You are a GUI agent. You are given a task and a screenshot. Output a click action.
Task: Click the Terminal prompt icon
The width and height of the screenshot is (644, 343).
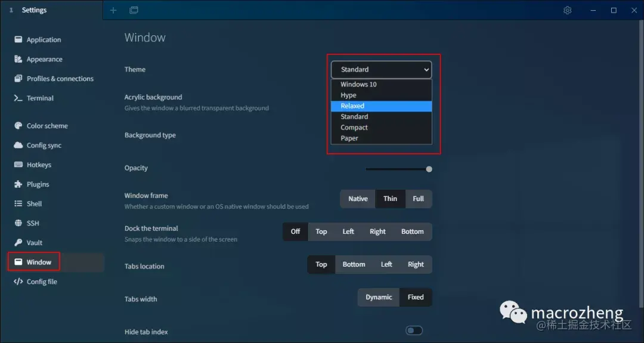18,98
